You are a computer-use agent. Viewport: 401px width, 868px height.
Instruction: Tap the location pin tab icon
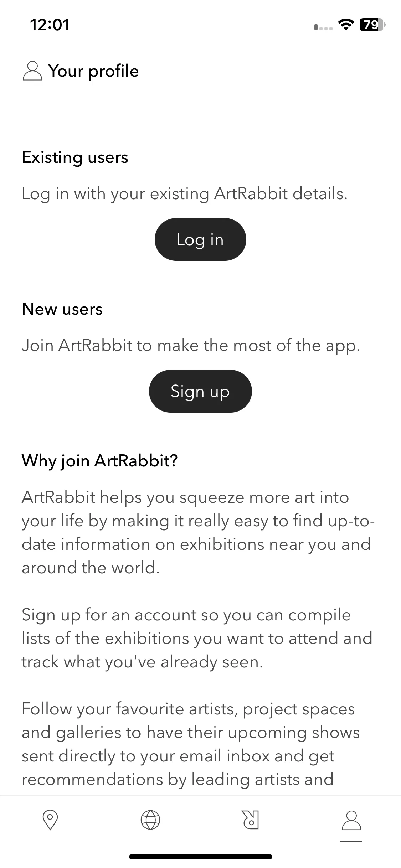click(50, 820)
